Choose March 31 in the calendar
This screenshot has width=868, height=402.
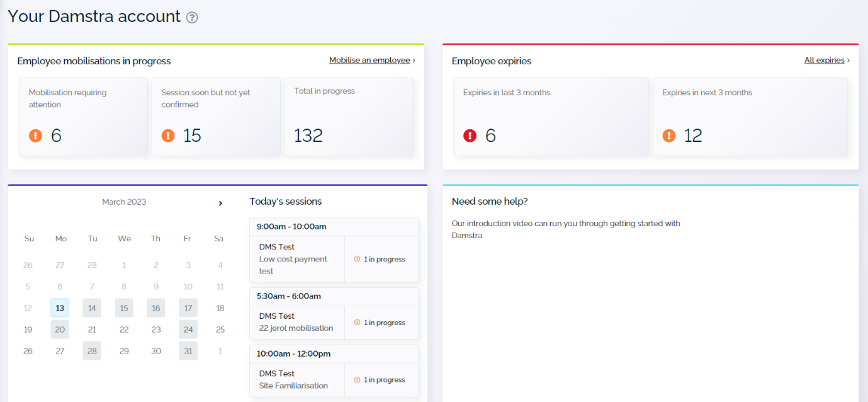tap(188, 351)
